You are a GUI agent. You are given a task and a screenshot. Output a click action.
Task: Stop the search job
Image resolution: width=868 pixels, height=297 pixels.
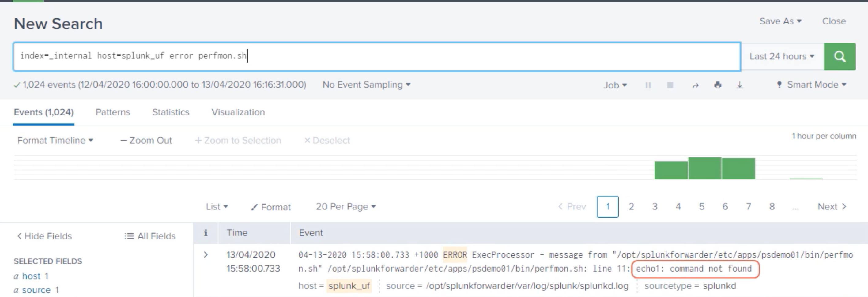[x=670, y=85]
